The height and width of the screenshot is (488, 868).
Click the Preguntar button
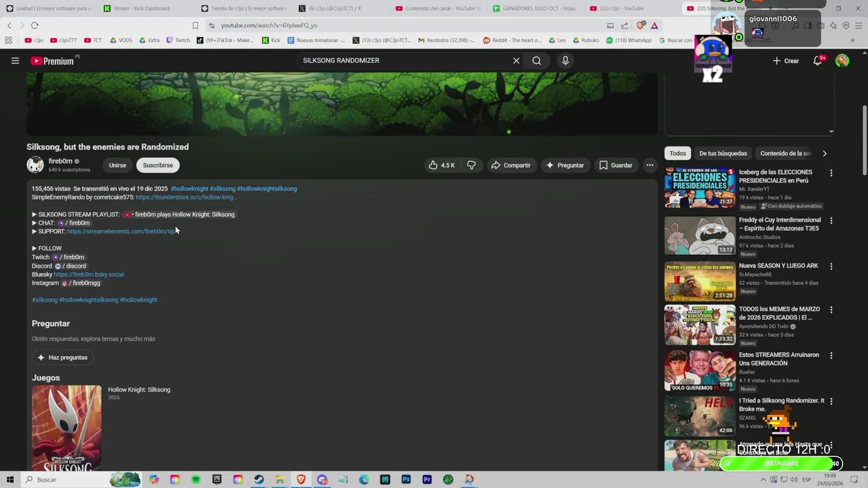coord(565,165)
